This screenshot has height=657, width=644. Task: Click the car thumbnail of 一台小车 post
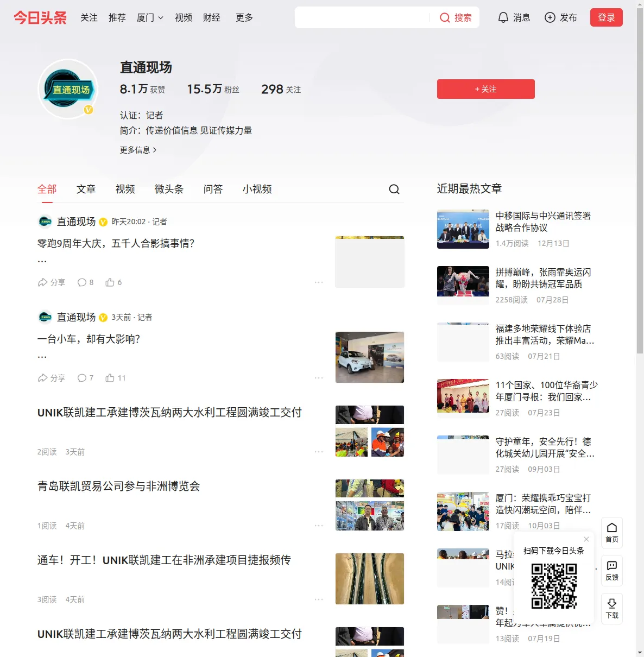tap(370, 357)
